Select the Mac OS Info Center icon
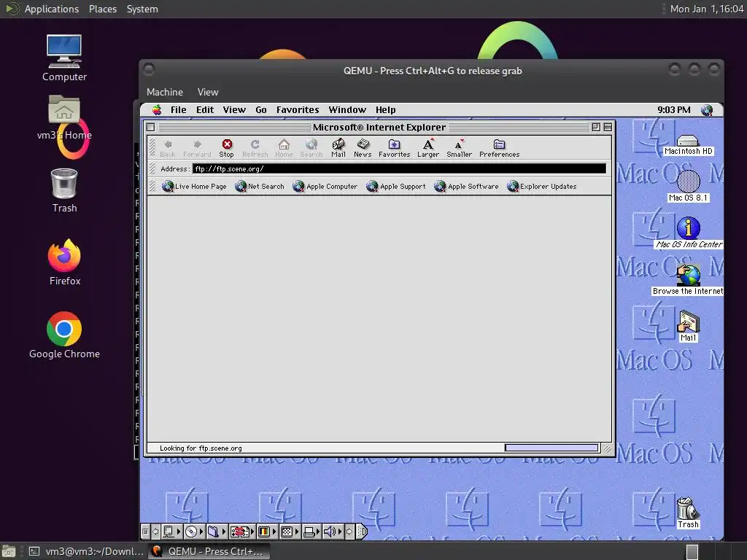This screenshot has width=747, height=560. (x=689, y=233)
